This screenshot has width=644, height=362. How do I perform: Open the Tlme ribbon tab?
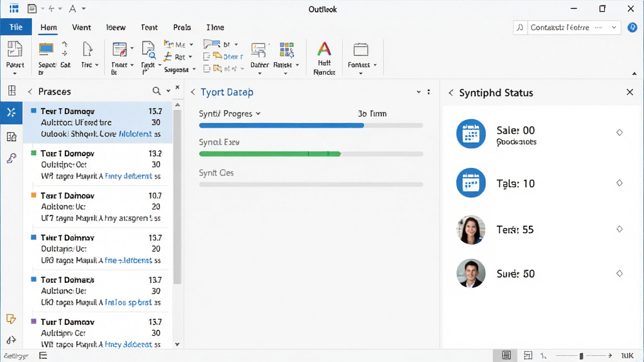(x=215, y=28)
